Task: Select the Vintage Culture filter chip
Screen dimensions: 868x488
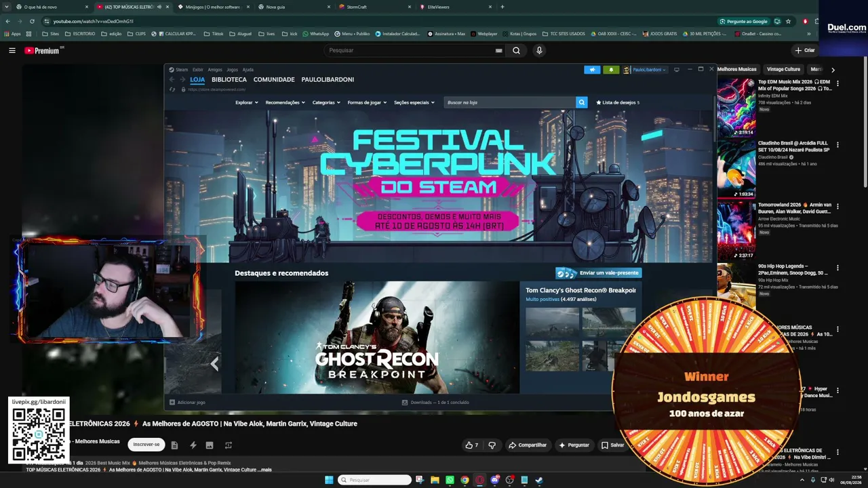Action: (783, 69)
